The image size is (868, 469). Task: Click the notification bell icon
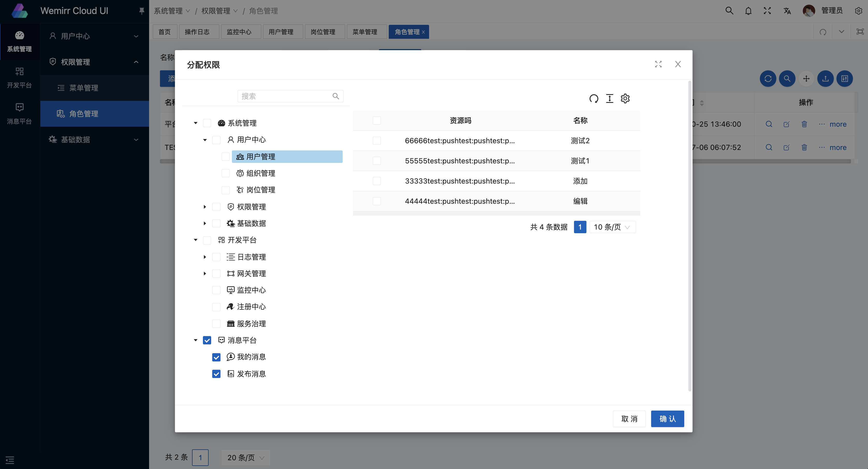[748, 11]
